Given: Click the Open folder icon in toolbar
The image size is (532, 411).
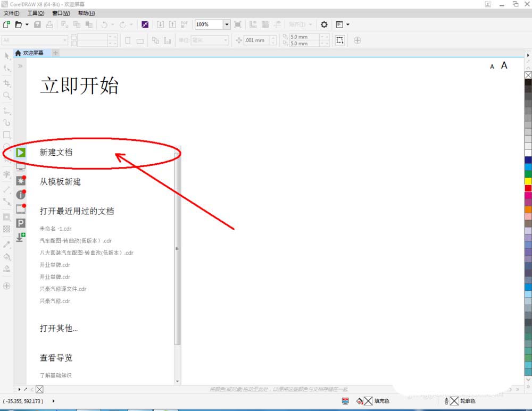Looking at the screenshot, I should pyautogui.click(x=19, y=24).
